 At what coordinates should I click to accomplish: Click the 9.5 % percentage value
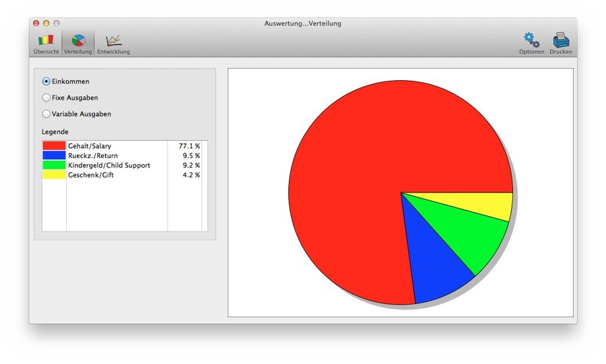[191, 155]
